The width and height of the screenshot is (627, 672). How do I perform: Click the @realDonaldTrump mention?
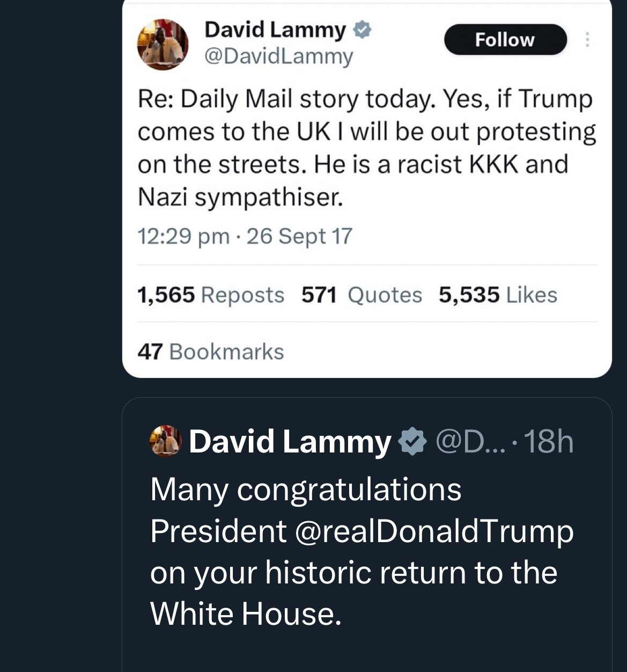pyautogui.click(x=433, y=531)
